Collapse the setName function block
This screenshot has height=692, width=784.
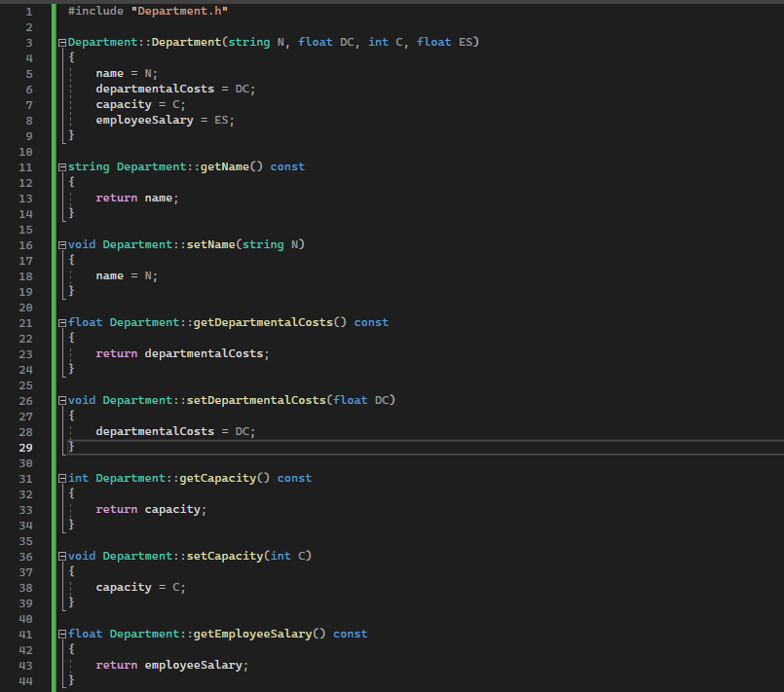62,245
